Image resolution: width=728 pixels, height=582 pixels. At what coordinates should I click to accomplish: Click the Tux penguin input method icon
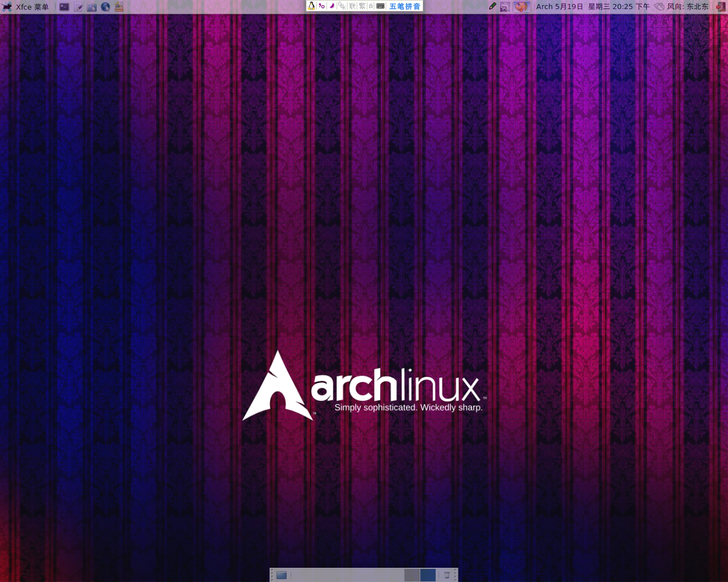point(311,6)
